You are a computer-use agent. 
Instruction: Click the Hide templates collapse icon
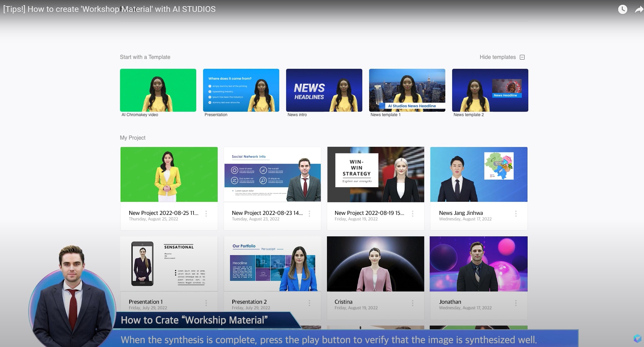522,57
